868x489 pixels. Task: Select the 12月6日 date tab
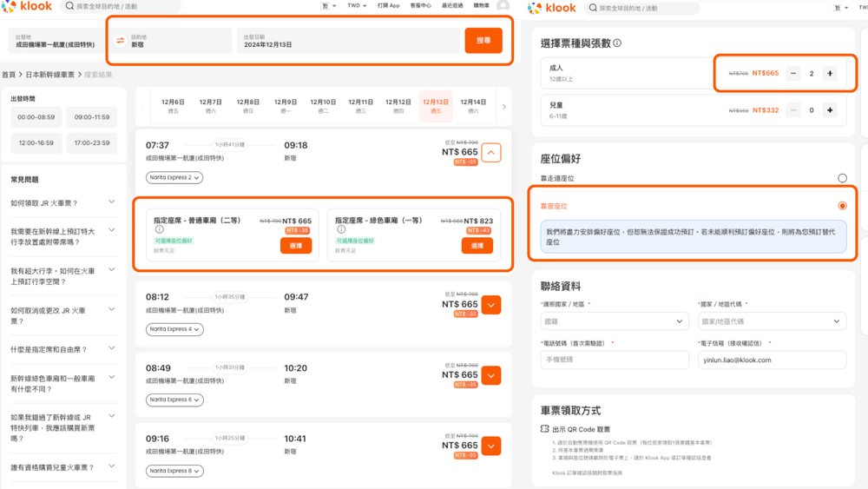(173, 106)
